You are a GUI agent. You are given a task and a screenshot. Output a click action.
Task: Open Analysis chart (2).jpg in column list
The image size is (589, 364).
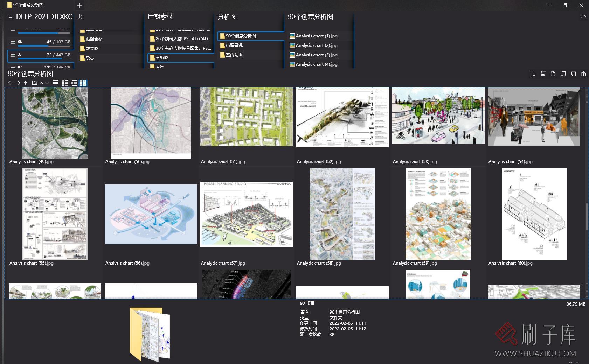316,45
